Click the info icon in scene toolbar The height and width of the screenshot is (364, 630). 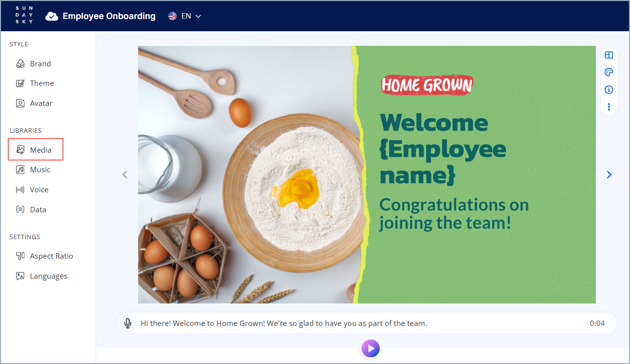click(x=609, y=90)
